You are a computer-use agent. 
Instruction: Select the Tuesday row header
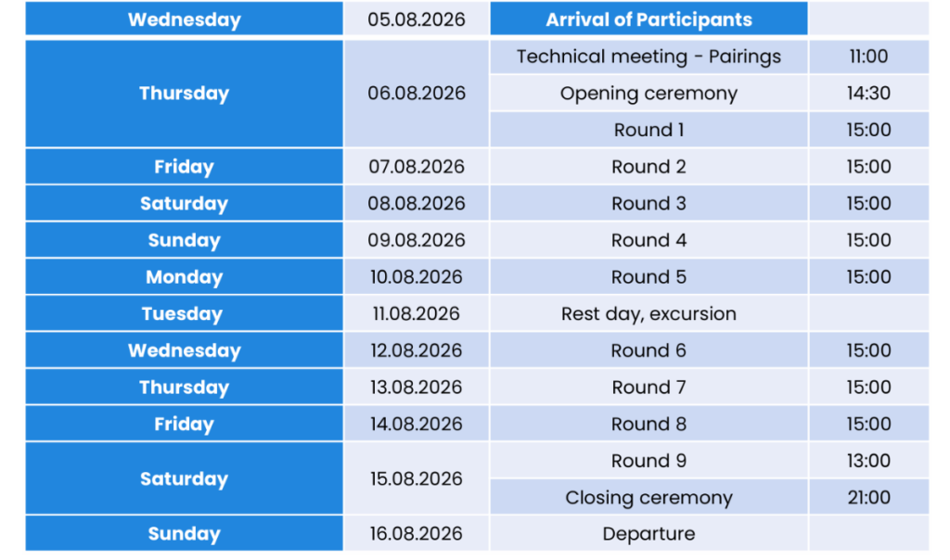185,313
